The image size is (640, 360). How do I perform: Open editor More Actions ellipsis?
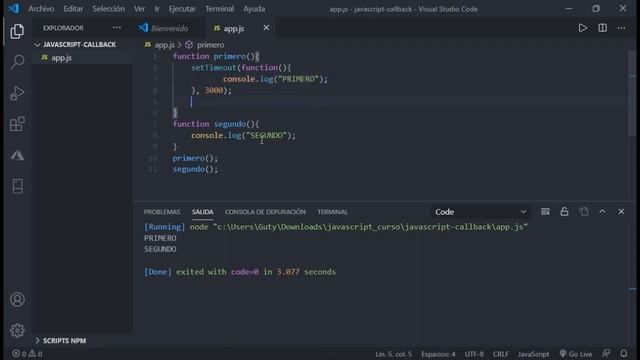(621, 28)
